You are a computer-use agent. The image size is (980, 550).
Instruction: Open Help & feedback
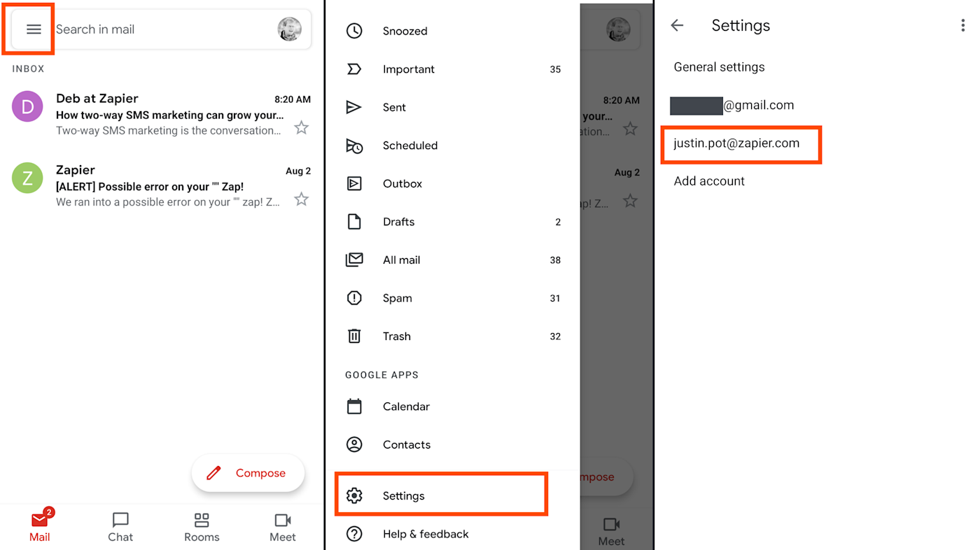click(453, 534)
